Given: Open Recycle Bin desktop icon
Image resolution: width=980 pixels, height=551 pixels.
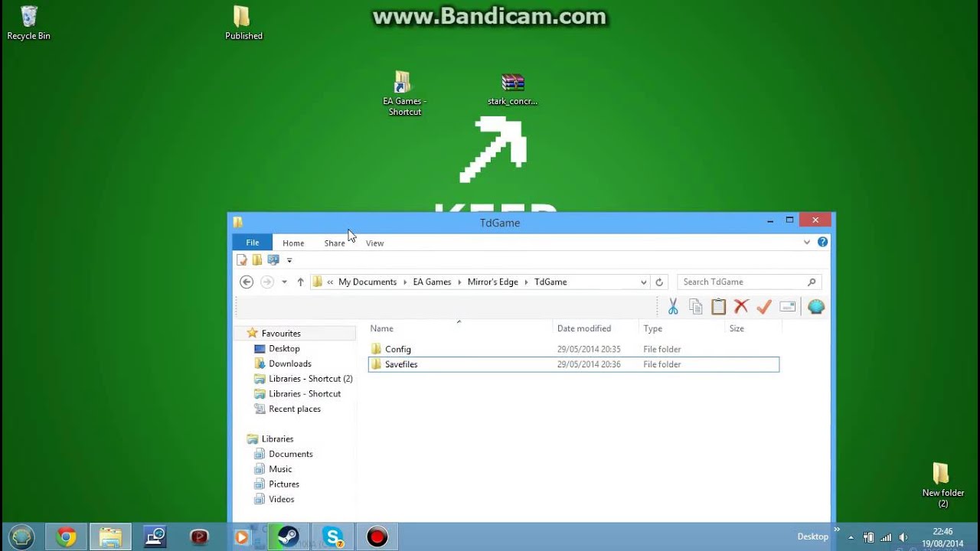Looking at the screenshot, I should point(28,22).
